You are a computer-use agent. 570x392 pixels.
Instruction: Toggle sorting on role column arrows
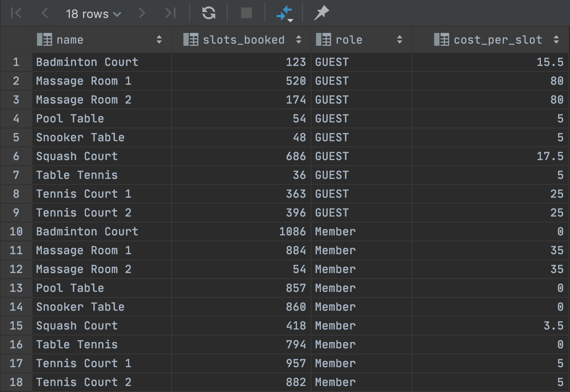tap(400, 40)
